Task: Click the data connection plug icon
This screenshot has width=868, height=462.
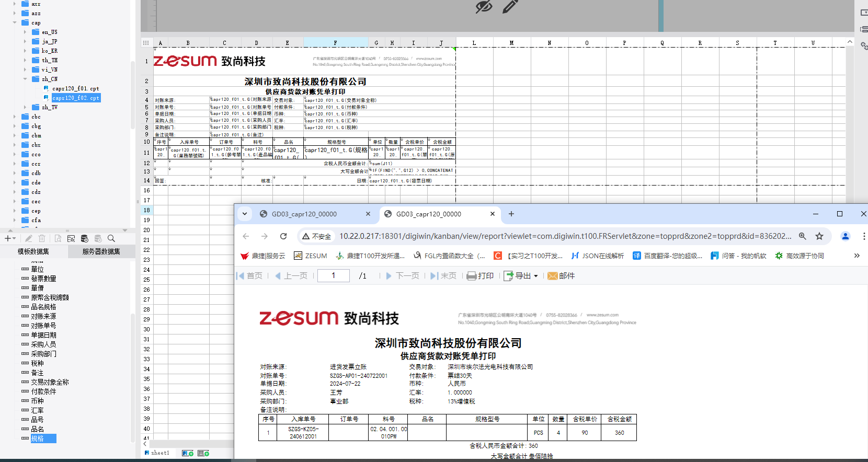Action: point(71,238)
